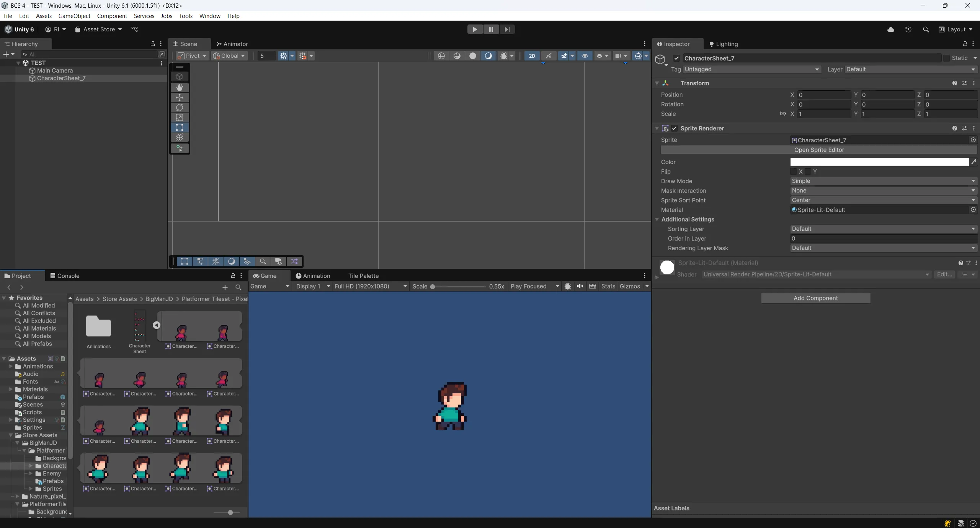
Task: Toggle CharacterSheet_7 active checkbox
Action: pos(677,58)
